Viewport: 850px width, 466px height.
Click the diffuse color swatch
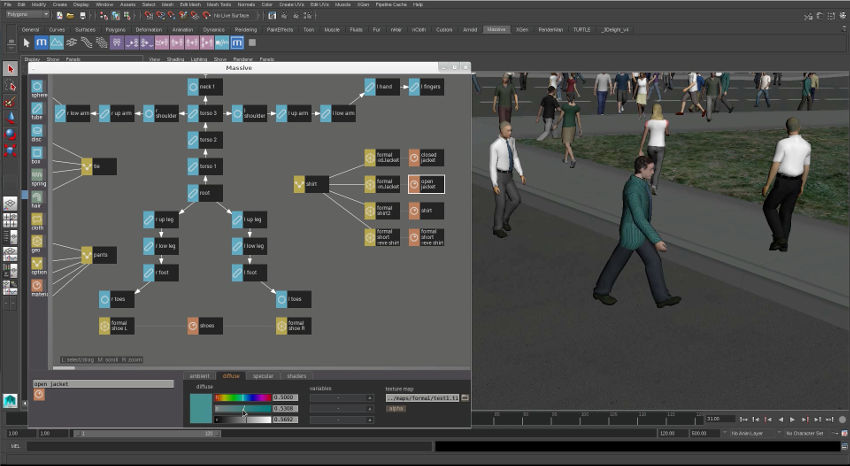point(200,407)
